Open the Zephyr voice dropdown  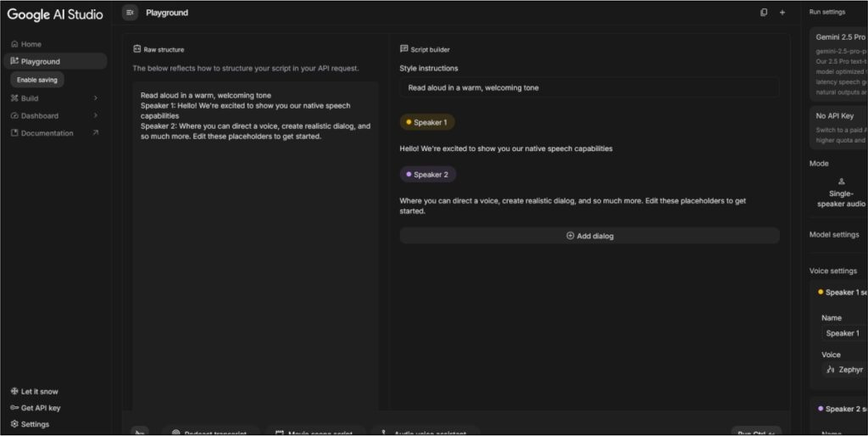(x=845, y=370)
